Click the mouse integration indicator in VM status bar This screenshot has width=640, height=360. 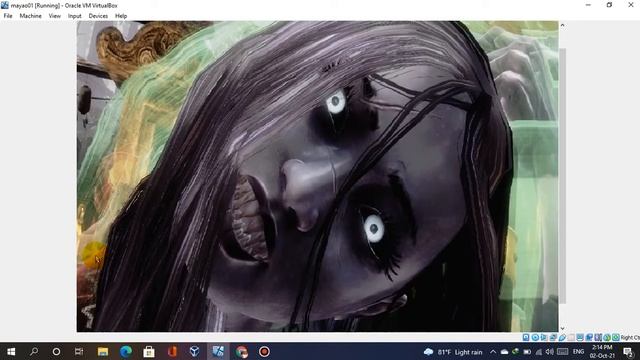(x=607, y=337)
